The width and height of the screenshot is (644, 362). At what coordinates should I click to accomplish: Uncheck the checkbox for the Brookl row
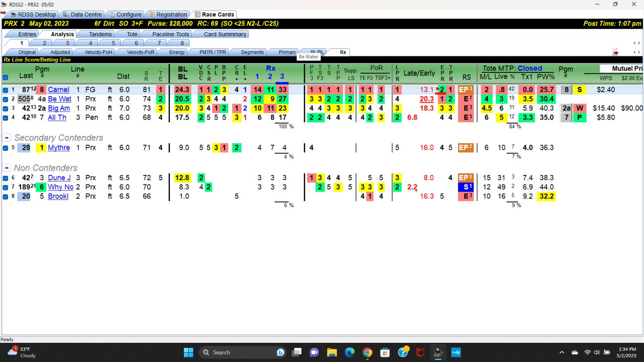tap(6, 196)
